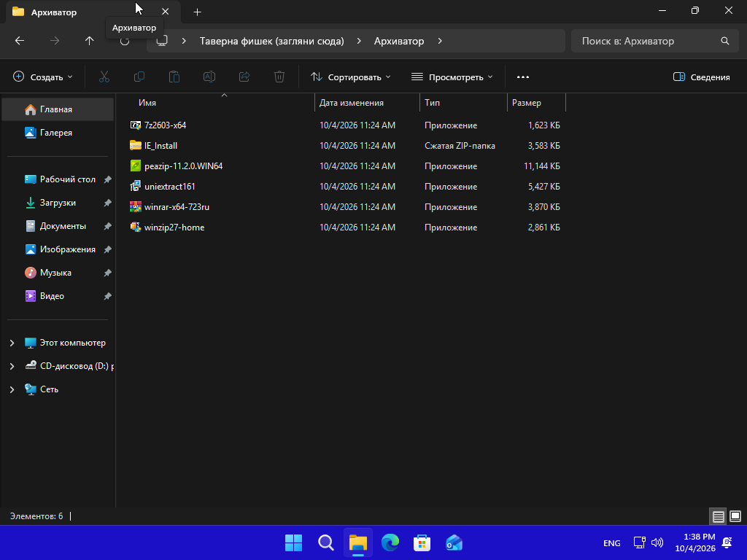Image resolution: width=747 pixels, height=560 pixels.
Task: Select the winzip27-home file icon
Action: (135, 227)
